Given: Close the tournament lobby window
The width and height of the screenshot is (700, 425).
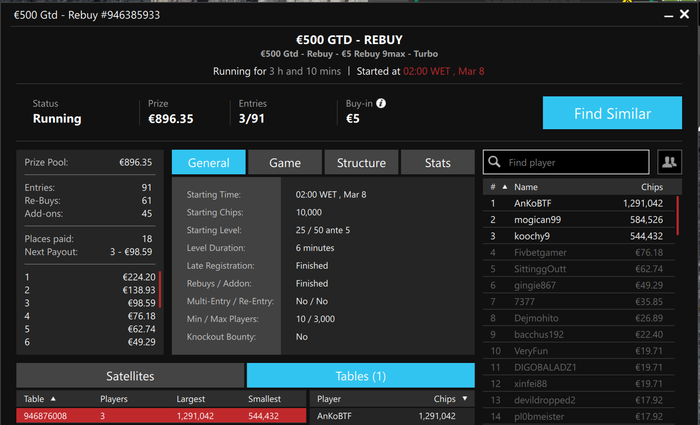Looking at the screenshot, I should click(x=684, y=14).
